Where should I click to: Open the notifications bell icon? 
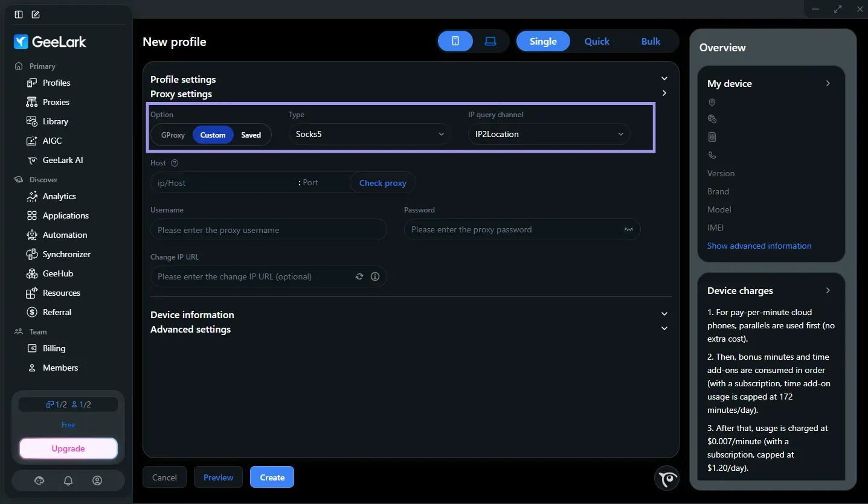click(x=68, y=480)
